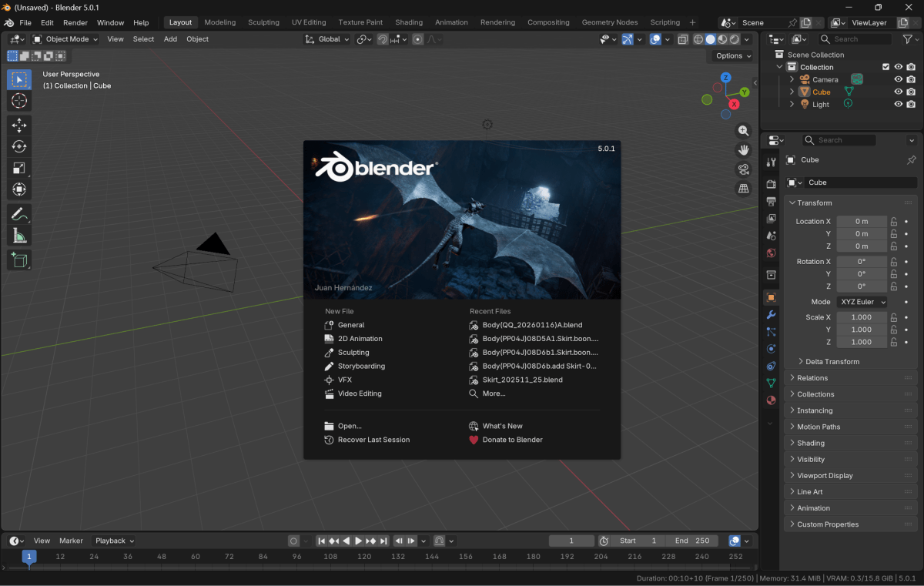Open the Modifiers wrench properties tab
This screenshot has height=586, width=924.
tap(771, 315)
